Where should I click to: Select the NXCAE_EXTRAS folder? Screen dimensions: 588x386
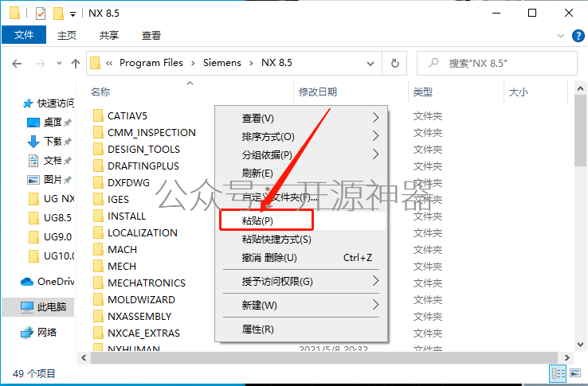[143, 333]
